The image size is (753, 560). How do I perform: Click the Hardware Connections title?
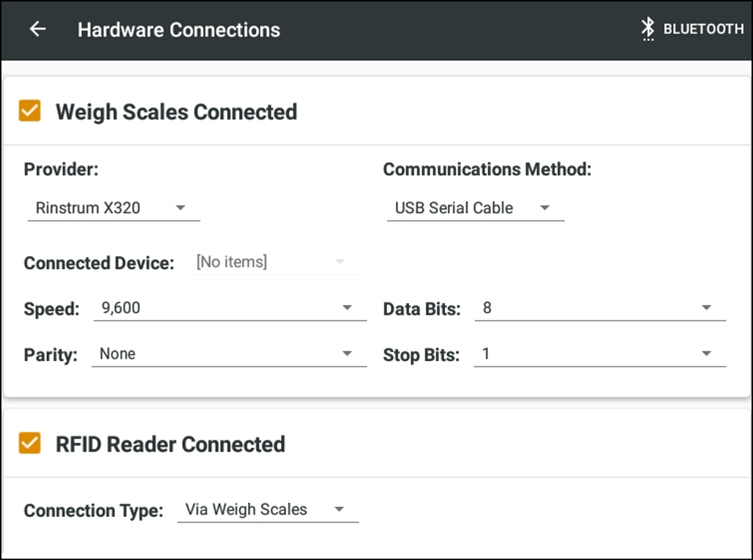(x=179, y=29)
